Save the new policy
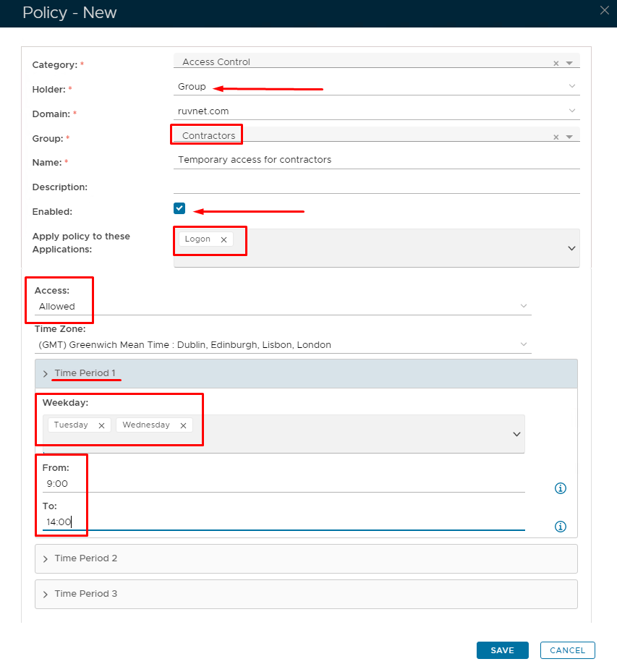This screenshot has width=617, height=672. (502, 650)
